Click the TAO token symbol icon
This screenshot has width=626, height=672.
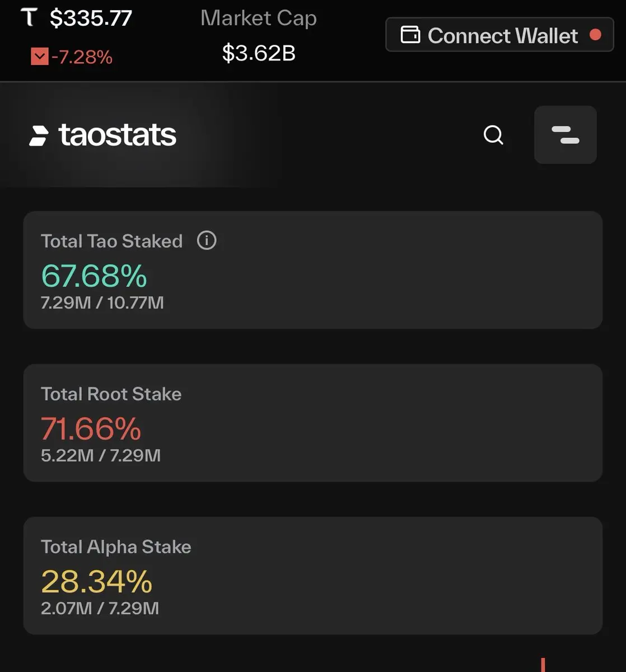29,17
